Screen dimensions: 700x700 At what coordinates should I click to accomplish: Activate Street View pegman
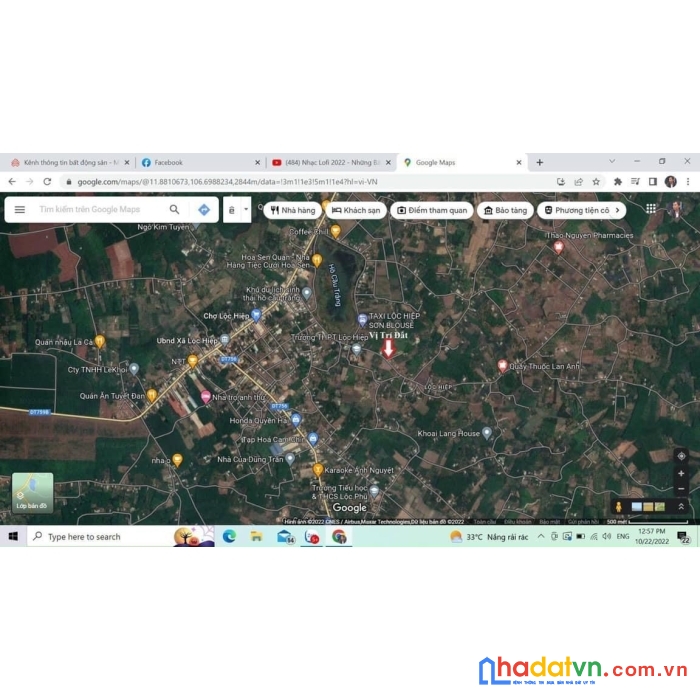coord(619,507)
